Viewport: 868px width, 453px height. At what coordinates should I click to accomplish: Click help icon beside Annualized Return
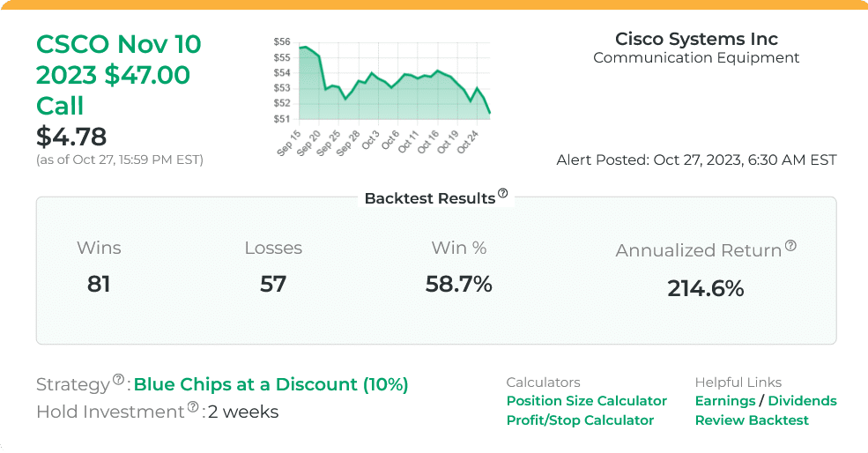coord(790,247)
